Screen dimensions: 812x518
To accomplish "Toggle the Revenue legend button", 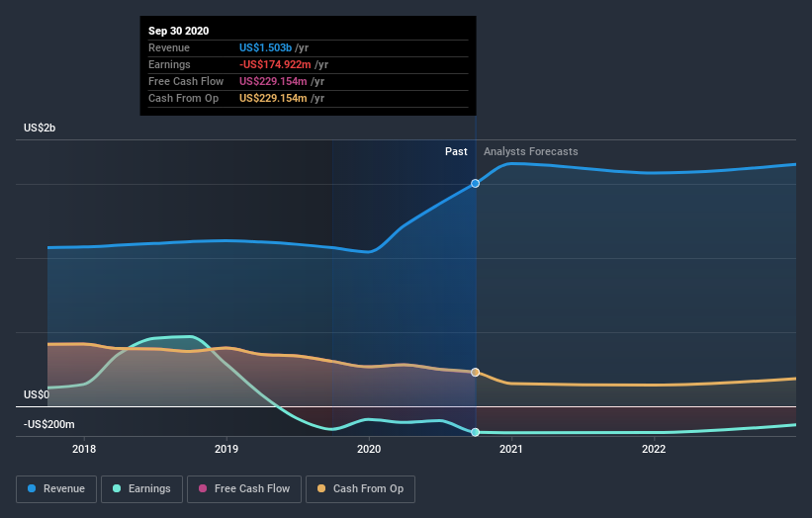I will [56, 489].
